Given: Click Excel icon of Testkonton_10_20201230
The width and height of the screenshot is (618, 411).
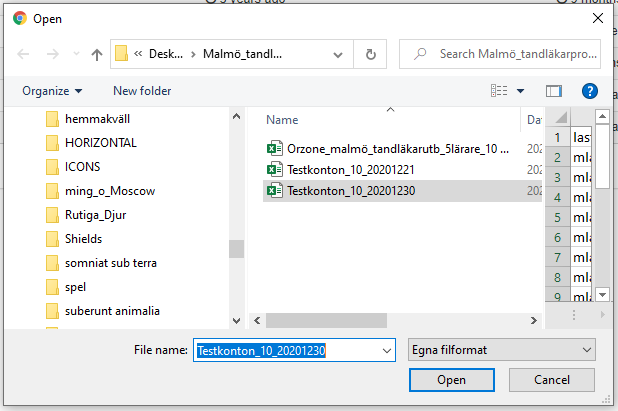Looking at the screenshot, I should (275, 191).
